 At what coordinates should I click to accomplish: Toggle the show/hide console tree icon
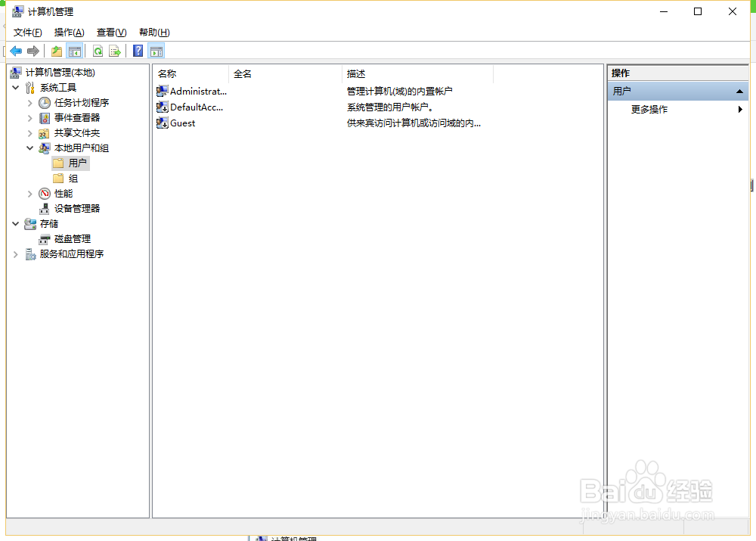click(75, 51)
